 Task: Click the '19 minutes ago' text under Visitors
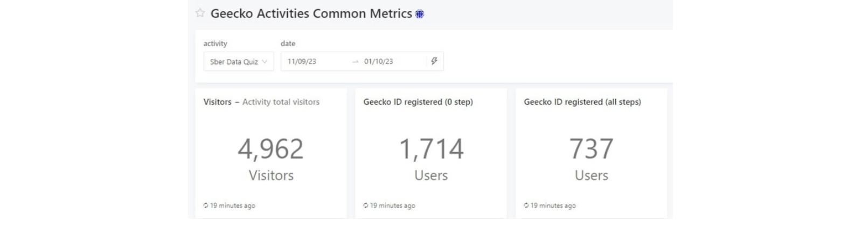click(x=233, y=205)
